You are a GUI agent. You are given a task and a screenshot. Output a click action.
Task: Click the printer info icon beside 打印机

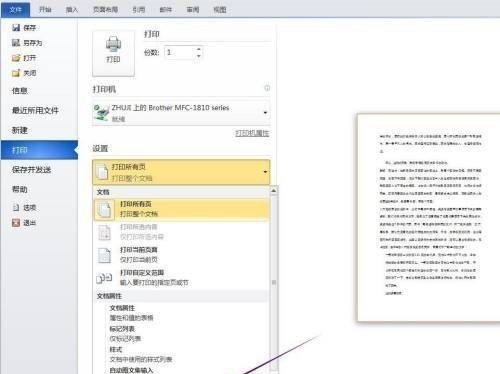(x=267, y=88)
